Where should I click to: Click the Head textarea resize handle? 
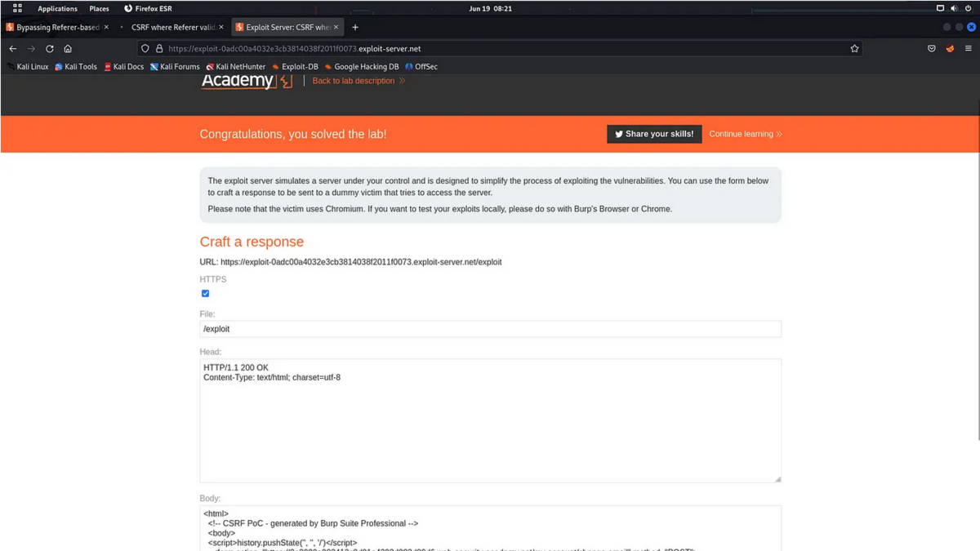[777, 478]
